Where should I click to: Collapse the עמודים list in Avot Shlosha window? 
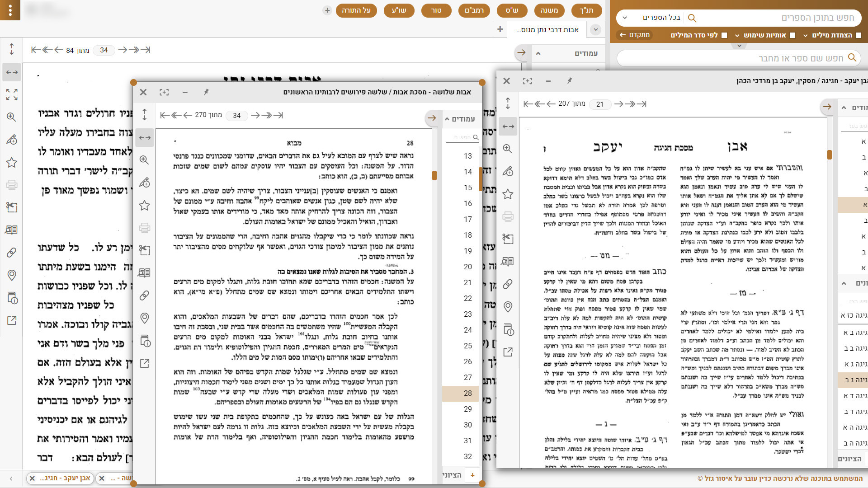(447, 119)
